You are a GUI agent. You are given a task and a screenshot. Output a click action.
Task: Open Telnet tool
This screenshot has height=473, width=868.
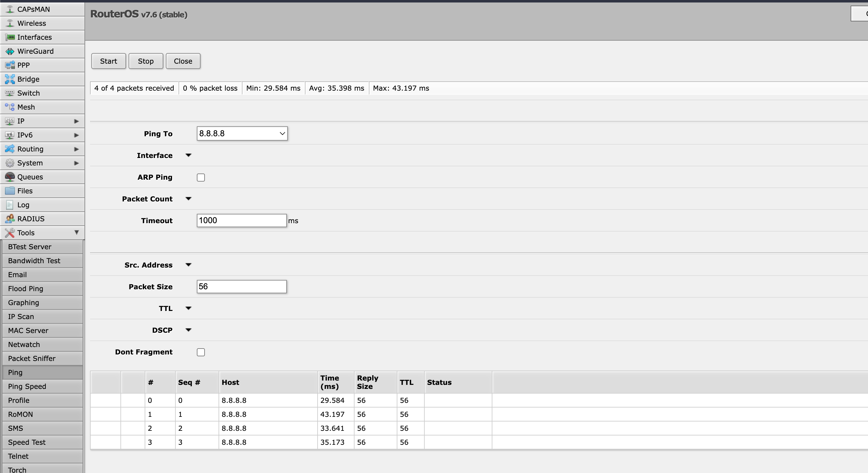tap(43, 457)
